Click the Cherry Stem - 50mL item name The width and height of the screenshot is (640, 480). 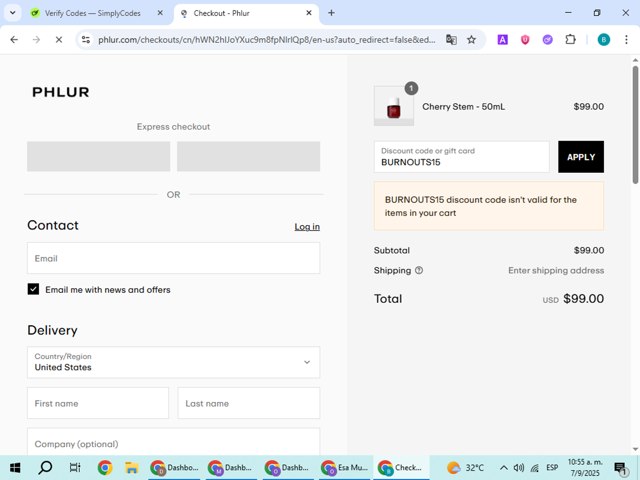(x=463, y=107)
